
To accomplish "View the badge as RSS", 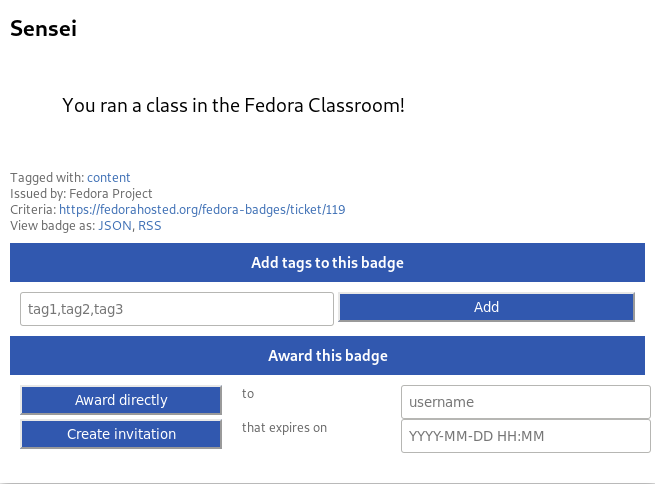I will pyautogui.click(x=150, y=226).
